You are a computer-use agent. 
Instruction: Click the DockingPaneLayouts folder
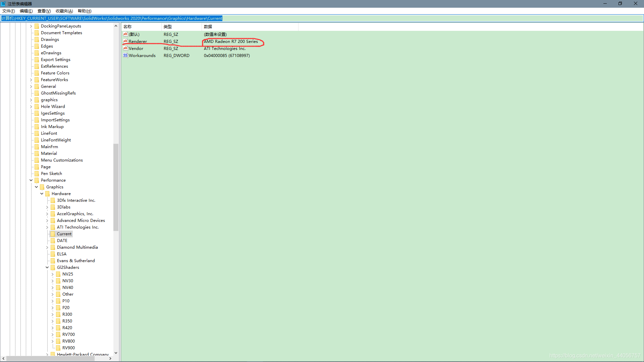point(61,25)
